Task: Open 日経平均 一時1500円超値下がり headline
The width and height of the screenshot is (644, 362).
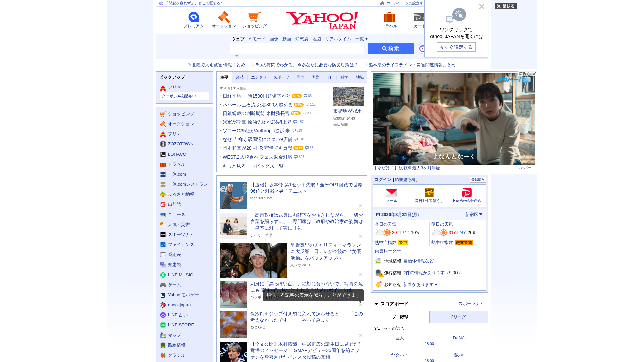Action: (257, 96)
